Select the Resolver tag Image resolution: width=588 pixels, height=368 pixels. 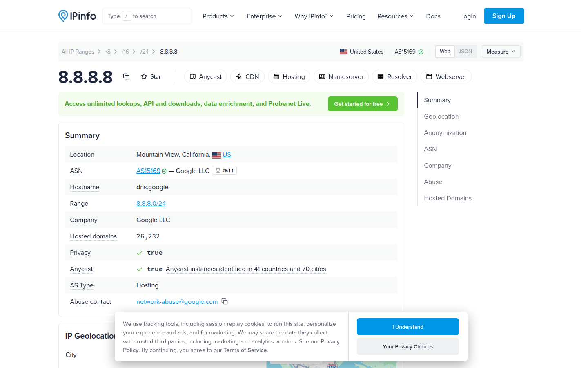click(394, 76)
